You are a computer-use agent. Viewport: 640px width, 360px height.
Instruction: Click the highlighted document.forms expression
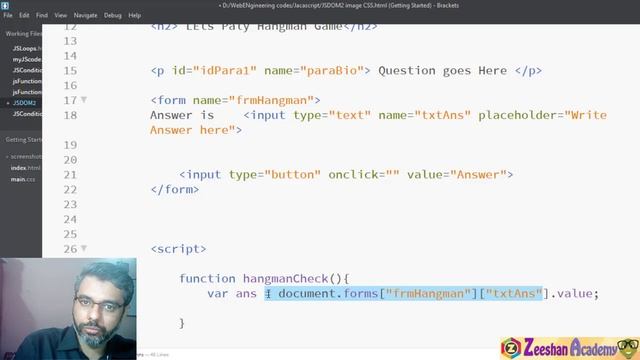coord(404,293)
